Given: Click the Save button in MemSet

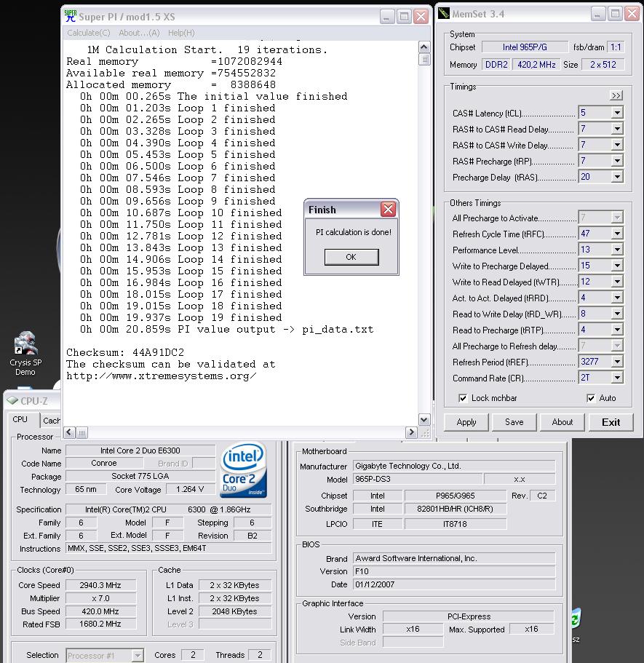Looking at the screenshot, I should 514,422.
